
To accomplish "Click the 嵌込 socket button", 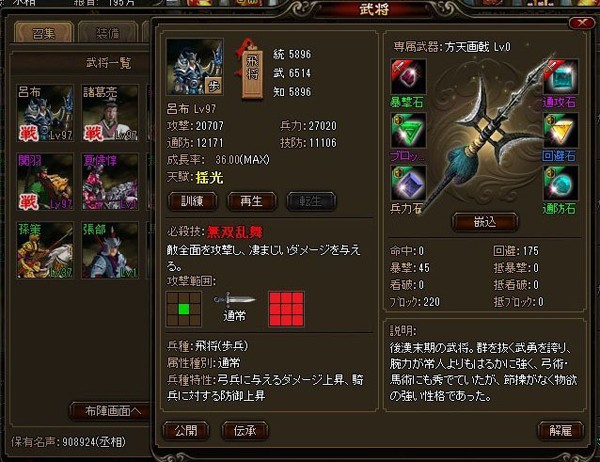I will point(485,222).
